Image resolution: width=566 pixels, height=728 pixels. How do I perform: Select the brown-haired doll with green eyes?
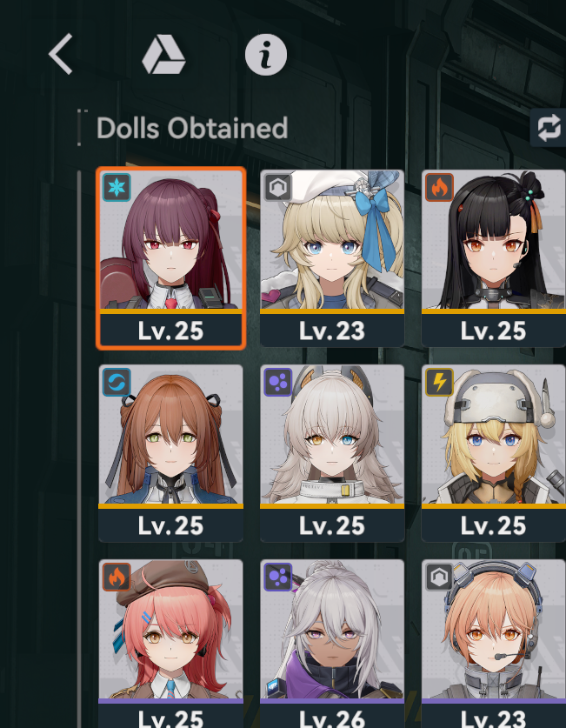tap(170, 453)
